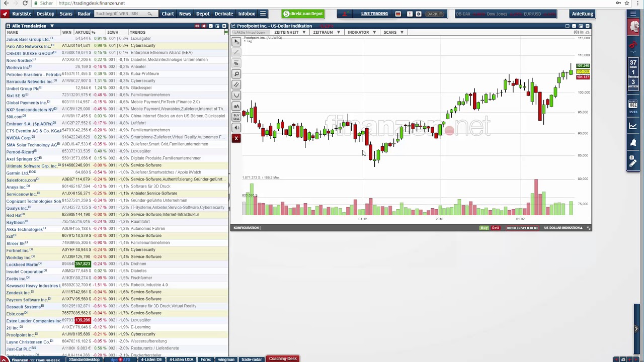
Task: Click the green Buy button in chart footer
Action: 484,228
